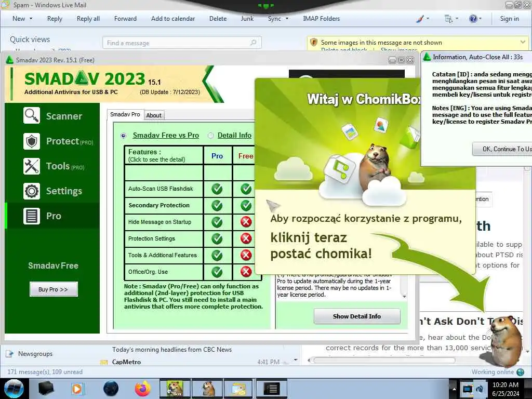Click the Working online globe icon

click(520, 372)
